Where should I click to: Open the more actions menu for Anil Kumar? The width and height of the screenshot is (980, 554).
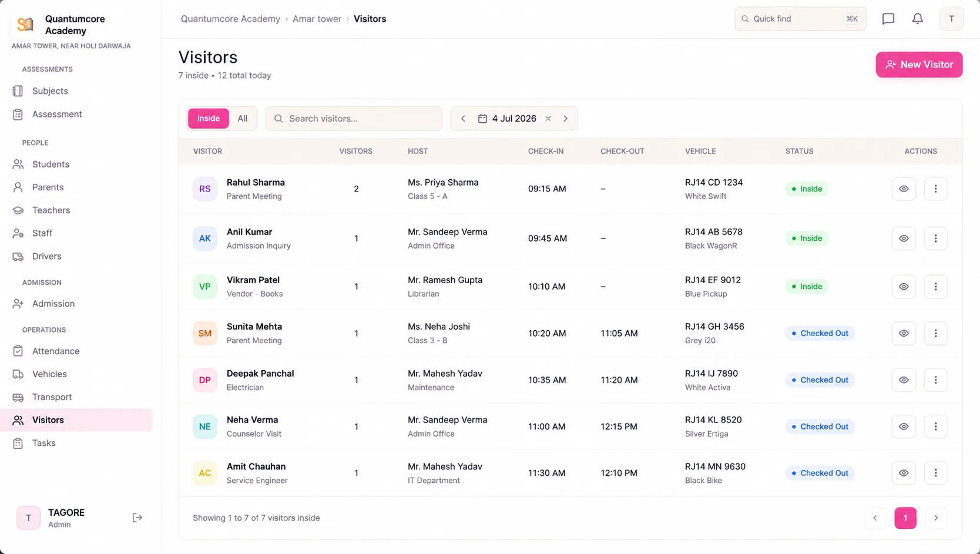[x=935, y=239]
